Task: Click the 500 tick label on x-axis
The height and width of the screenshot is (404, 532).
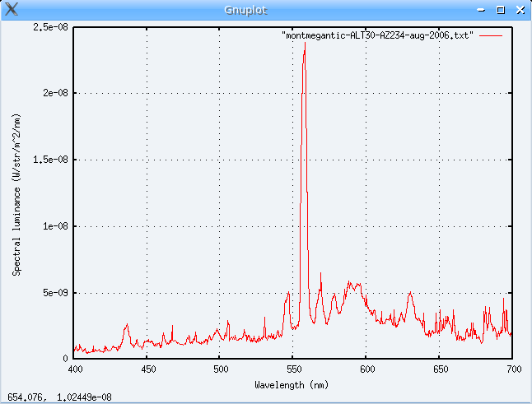Action: coord(220,369)
